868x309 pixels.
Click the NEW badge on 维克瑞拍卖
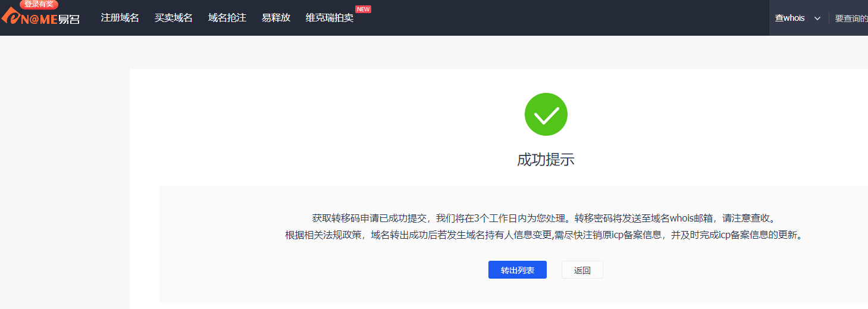[x=363, y=9]
